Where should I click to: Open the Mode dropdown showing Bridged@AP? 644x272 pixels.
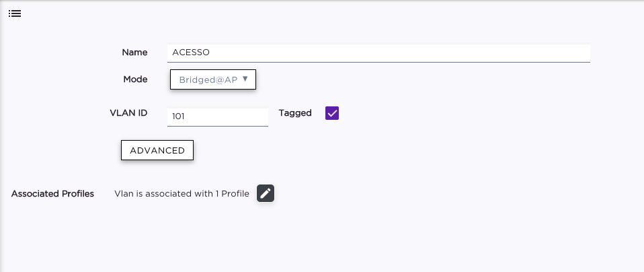(x=212, y=79)
